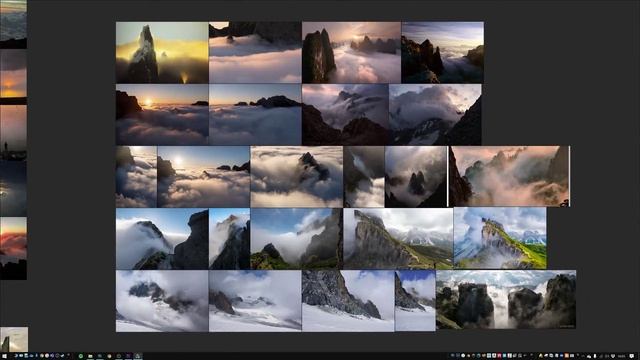Open the green circular app in taskbar

(81, 356)
